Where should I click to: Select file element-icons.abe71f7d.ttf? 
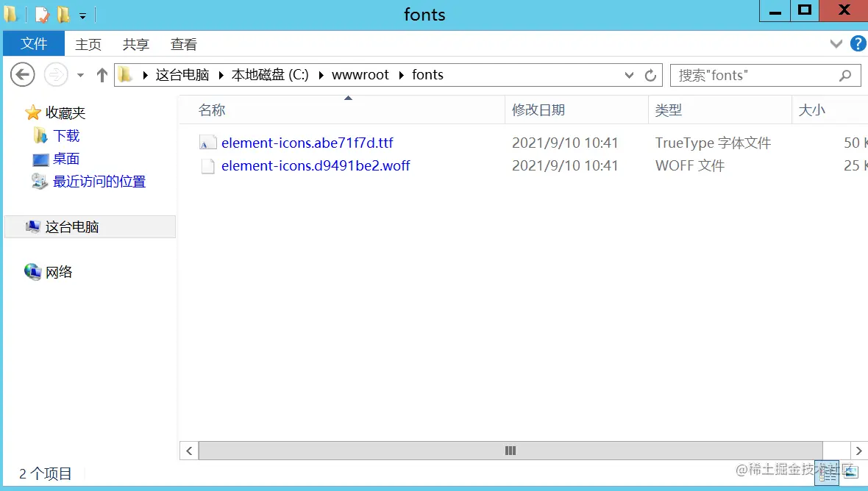[307, 143]
